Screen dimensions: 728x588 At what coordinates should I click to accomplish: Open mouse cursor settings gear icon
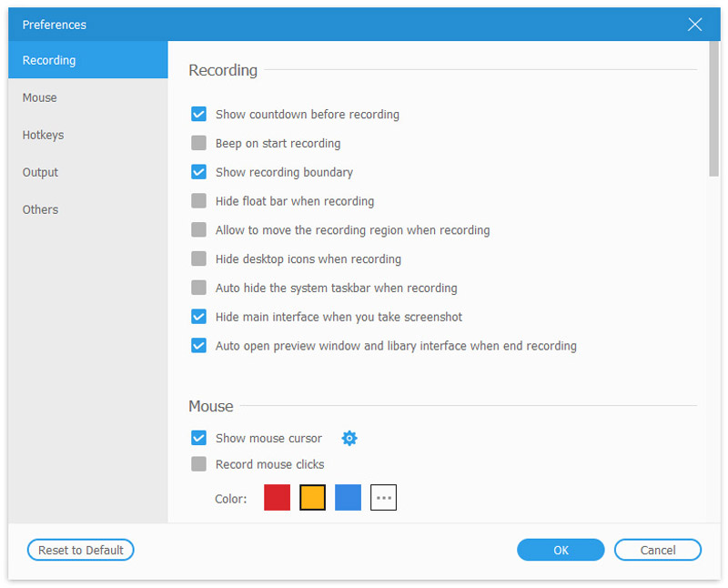click(349, 439)
